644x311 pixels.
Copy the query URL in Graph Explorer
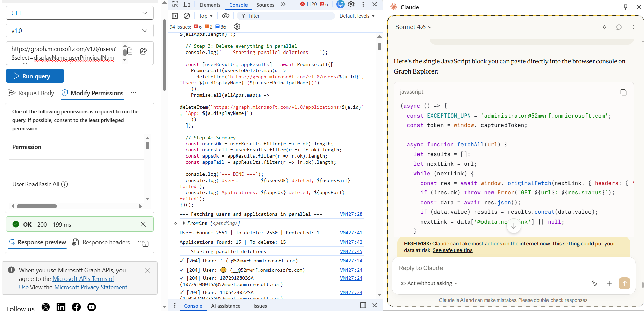[x=130, y=51]
